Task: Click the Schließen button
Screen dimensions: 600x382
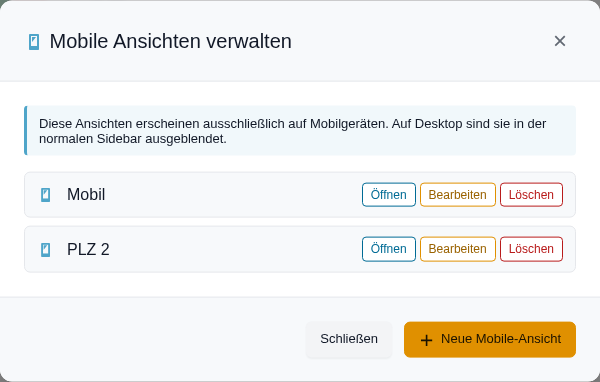Action: pos(349,339)
